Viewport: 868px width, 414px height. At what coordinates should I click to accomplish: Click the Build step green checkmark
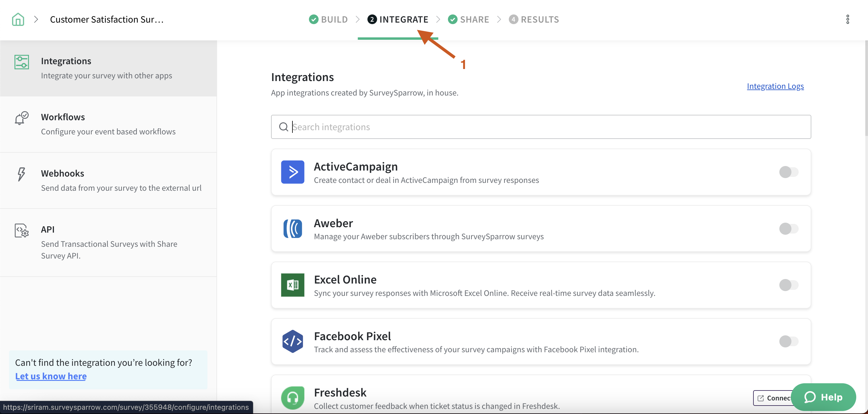[313, 20]
